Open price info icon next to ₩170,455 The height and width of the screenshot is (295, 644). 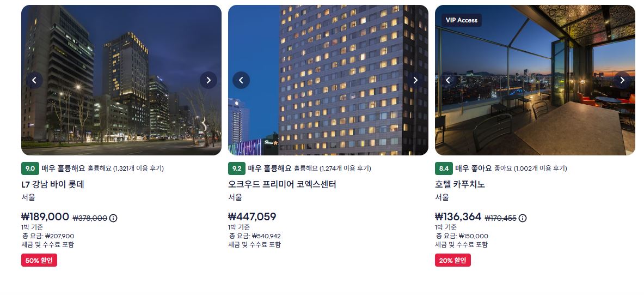[x=523, y=218]
